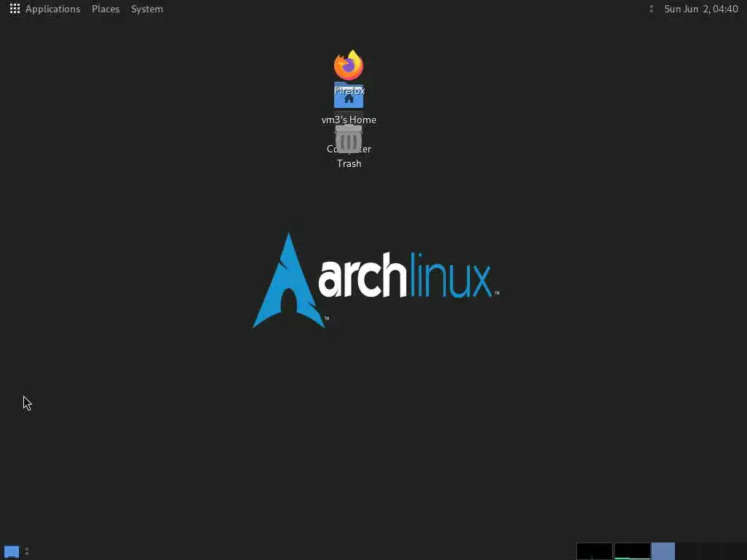This screenshot has width=747, height=560.
Task: Switch to the highlighted blue workspace
Action: point(663,551)
